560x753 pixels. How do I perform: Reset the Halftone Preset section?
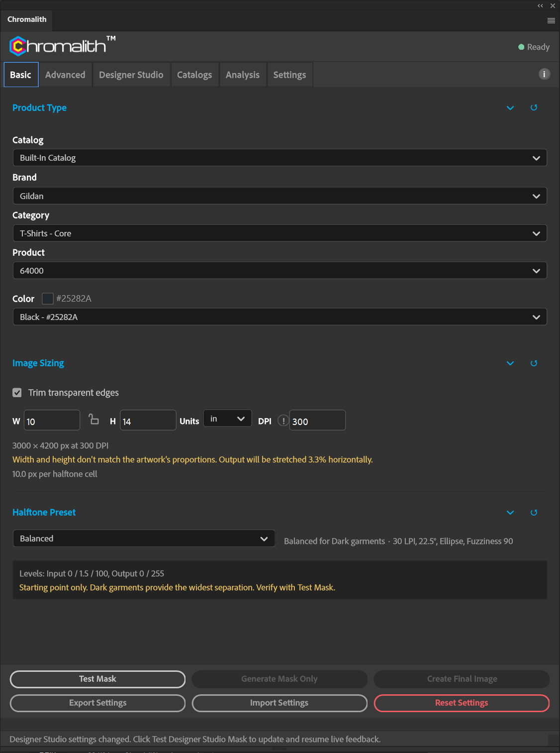[x=534, y=513]
